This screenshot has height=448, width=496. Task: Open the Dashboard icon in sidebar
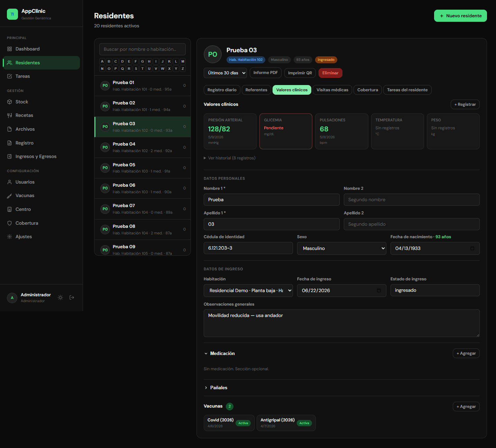click(x=9, y=49)
